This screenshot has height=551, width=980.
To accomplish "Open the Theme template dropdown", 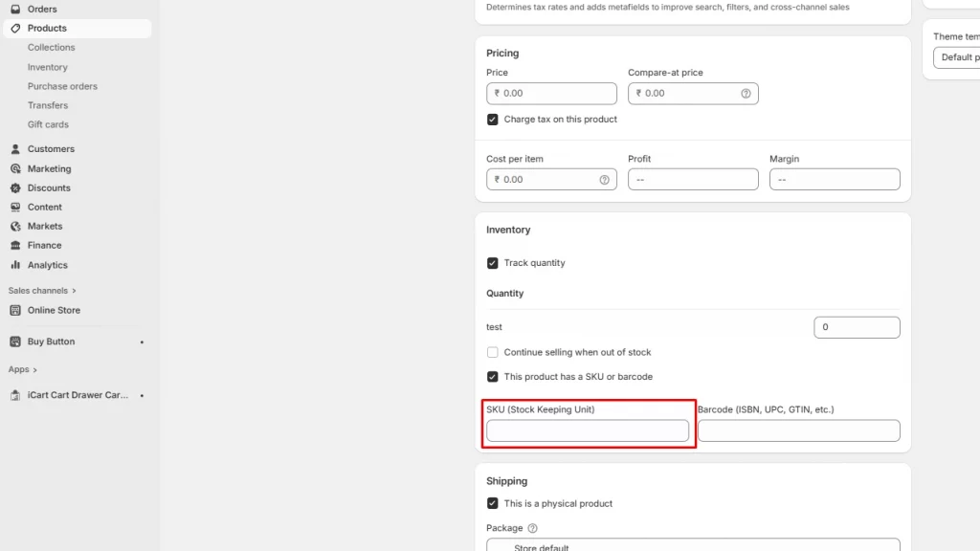I will (x=956, y=57).
